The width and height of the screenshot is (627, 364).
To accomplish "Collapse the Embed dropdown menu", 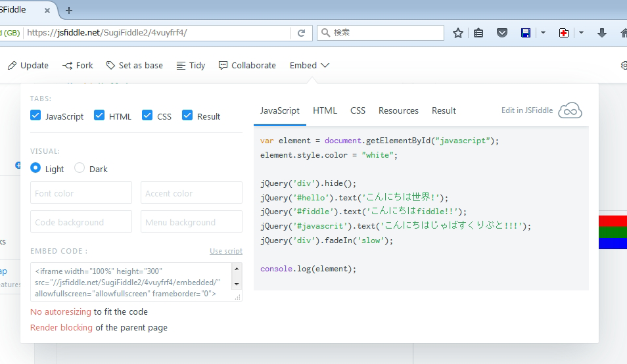I will coord(310,65).
